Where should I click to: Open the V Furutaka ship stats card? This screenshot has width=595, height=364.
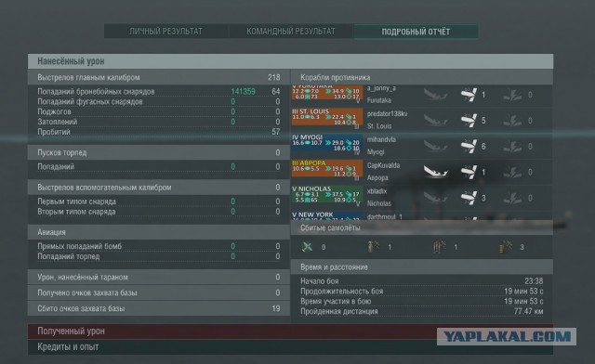click(x=326, y=93)
